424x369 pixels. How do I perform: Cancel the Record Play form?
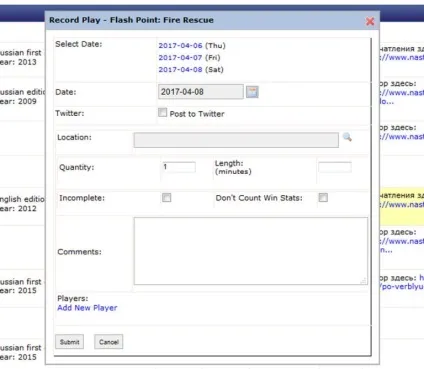109,342
